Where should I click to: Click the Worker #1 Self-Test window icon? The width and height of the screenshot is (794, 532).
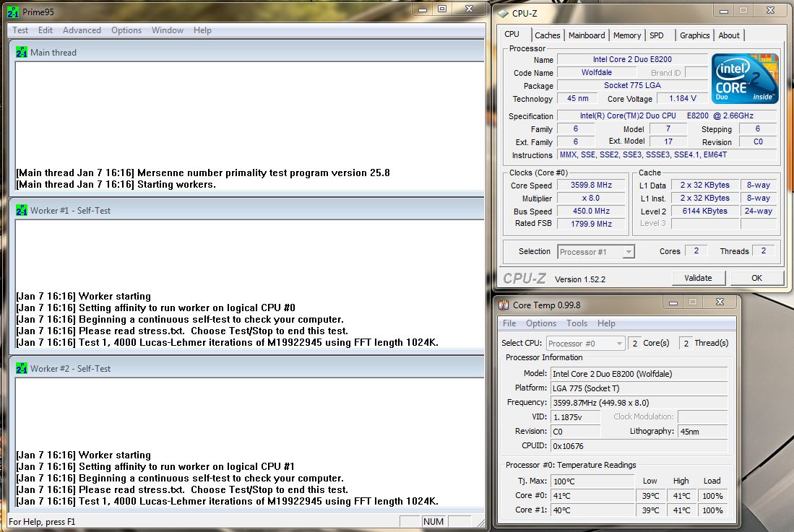(x=21, y=210)
